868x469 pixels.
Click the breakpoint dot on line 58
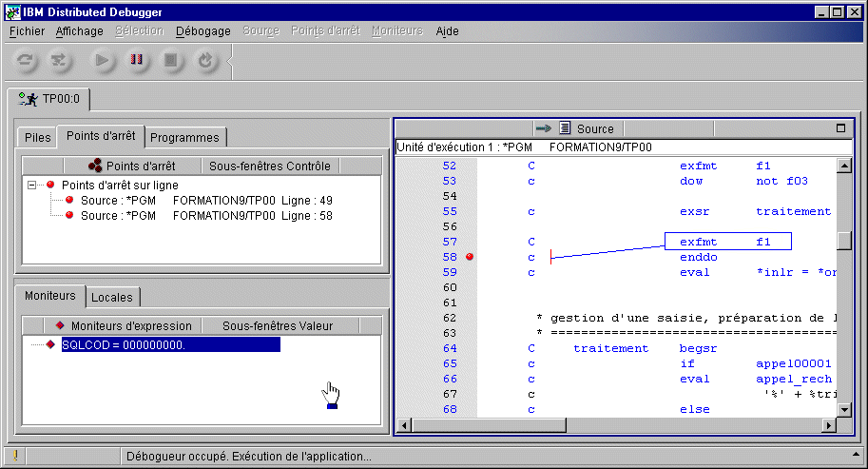(470, 257)
